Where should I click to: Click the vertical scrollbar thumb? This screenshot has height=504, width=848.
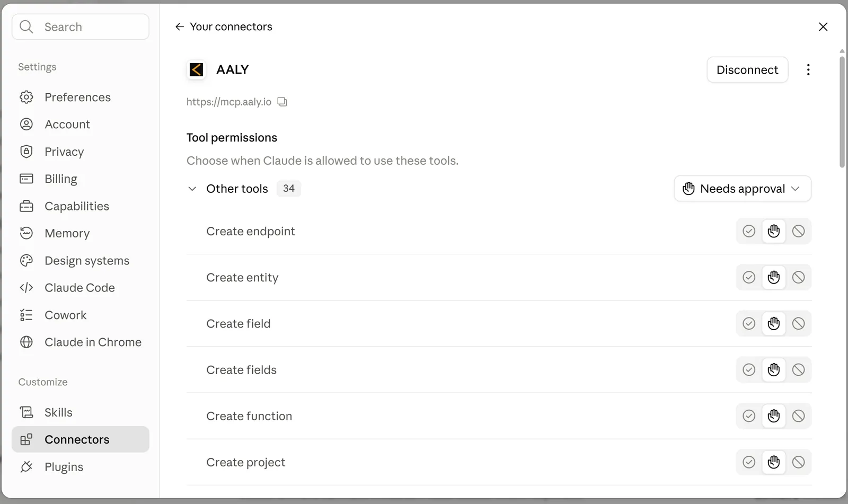coord(842,112)
